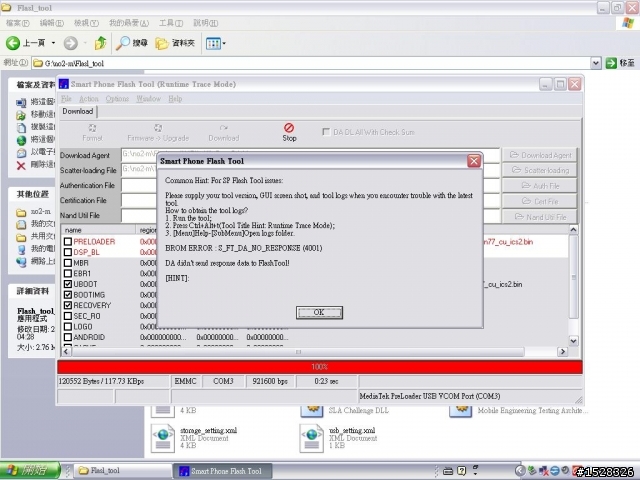Screen dimensions: 640x480
Task: Uncheck the RECOVERY partition checkbox
Action: coord(68,305)
